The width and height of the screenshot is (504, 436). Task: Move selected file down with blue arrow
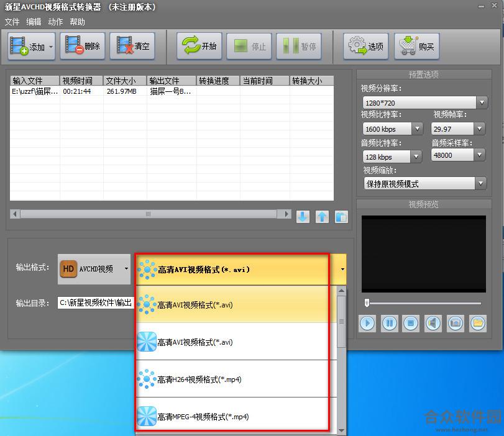click(x=303, y=217)
